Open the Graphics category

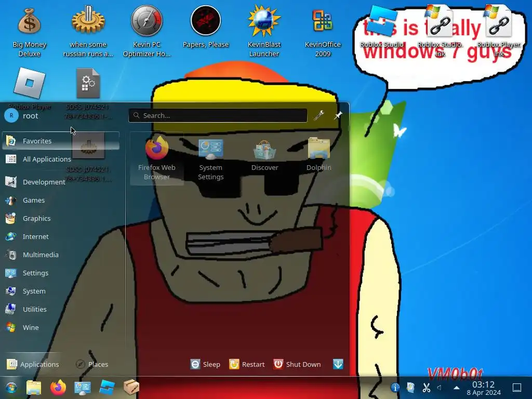point(61,219)
